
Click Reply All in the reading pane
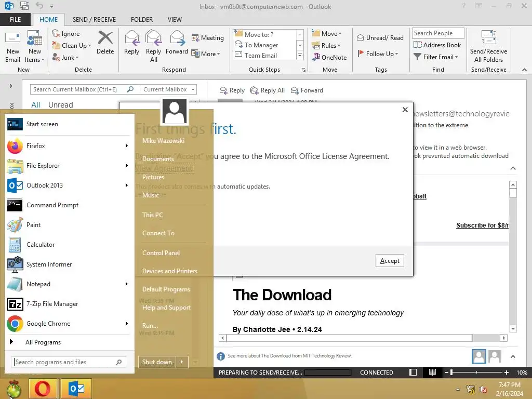coord(268,90)
